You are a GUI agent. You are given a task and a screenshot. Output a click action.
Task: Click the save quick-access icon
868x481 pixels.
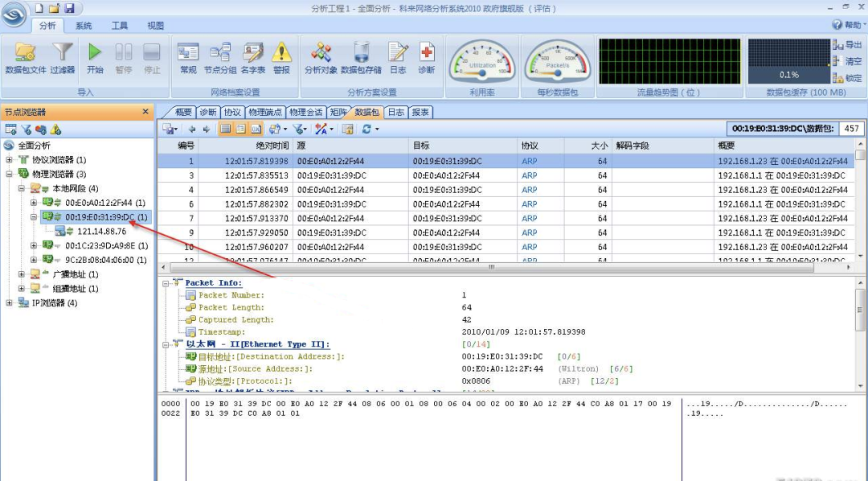69,8
